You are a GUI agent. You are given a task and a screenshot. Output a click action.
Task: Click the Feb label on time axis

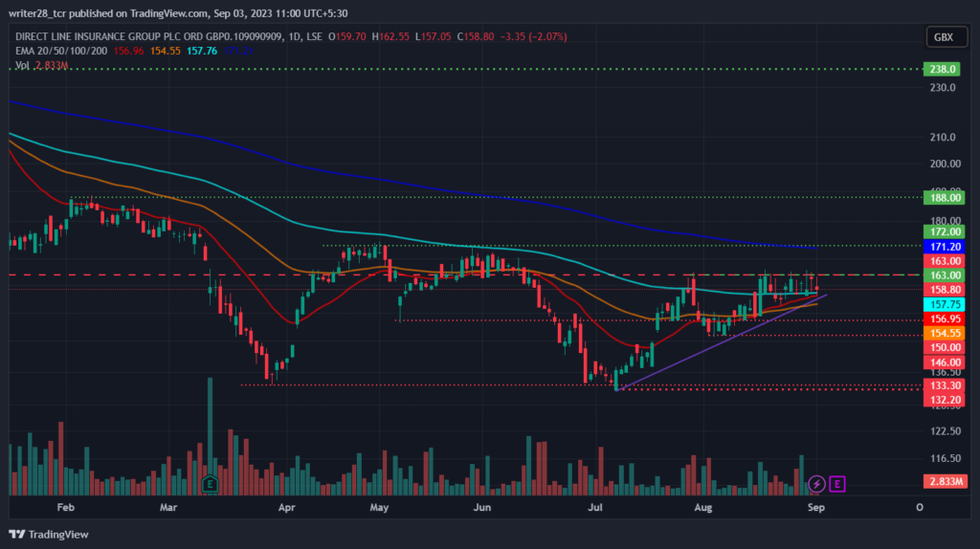coord(66,507)
